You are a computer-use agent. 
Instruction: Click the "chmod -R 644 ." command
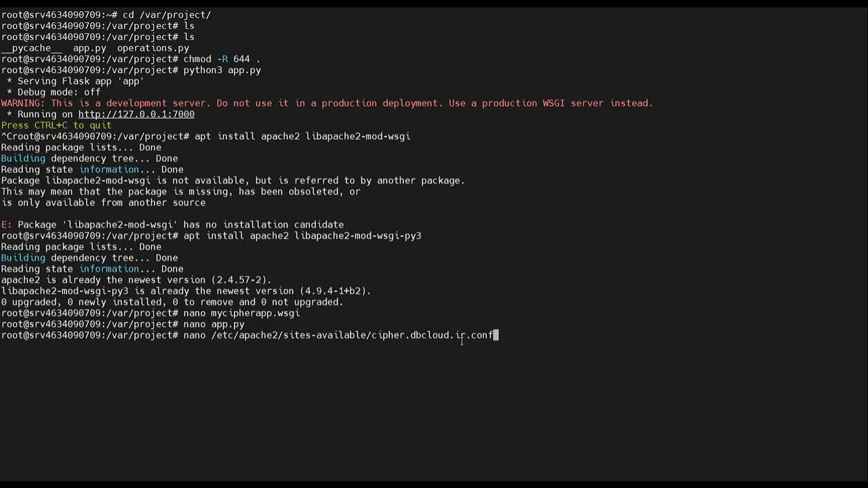pos(222,59)
